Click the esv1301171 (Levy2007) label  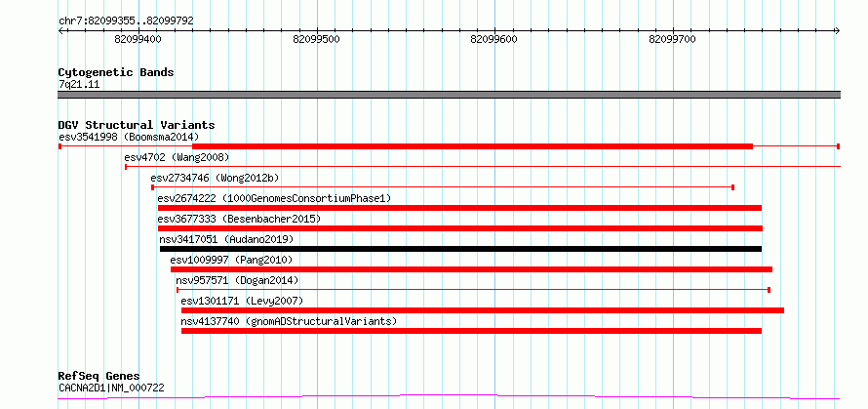click(x=242, y=301)
